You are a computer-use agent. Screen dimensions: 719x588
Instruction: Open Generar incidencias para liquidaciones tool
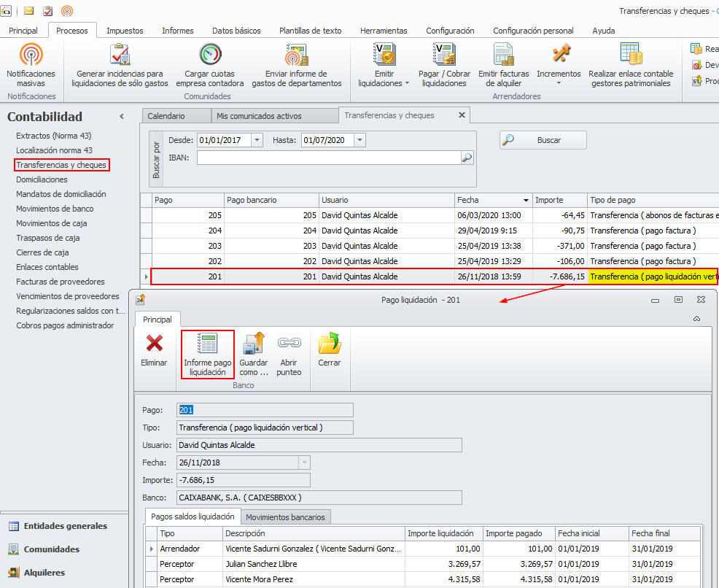120,55
